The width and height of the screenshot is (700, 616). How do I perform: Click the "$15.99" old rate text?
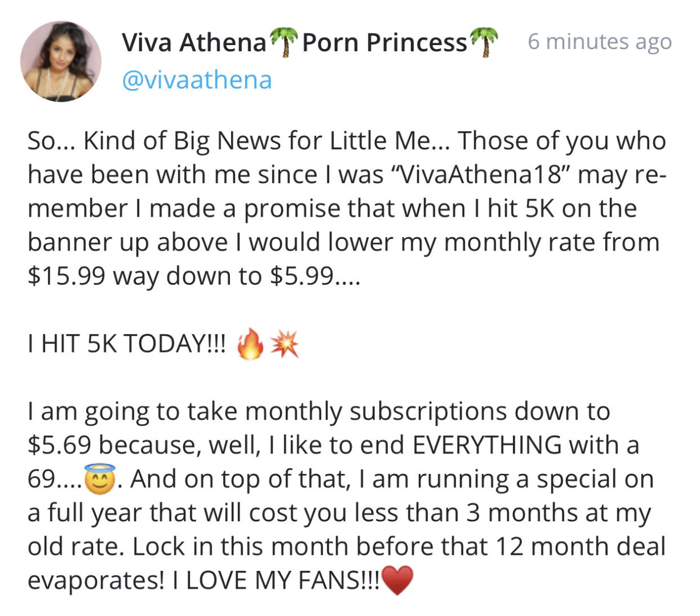point(66,276)
